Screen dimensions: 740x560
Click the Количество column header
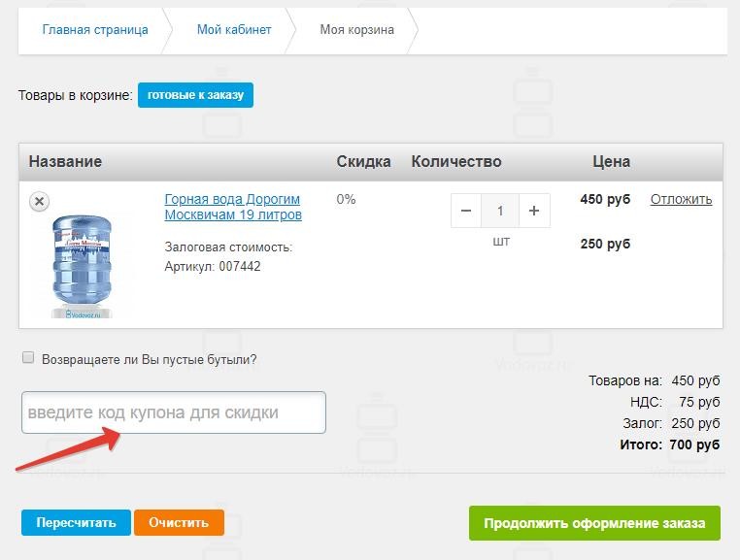click(x=456, y=161)
